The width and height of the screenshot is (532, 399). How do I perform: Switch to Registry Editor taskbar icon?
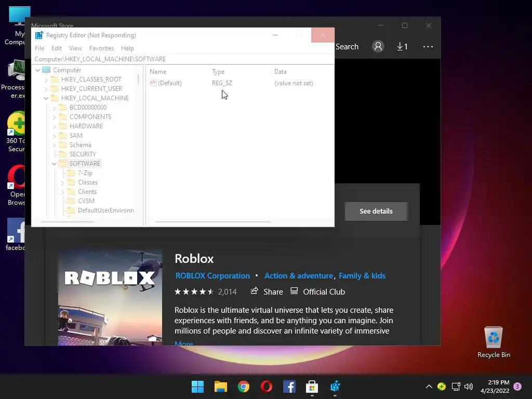[x=335, y=387]
